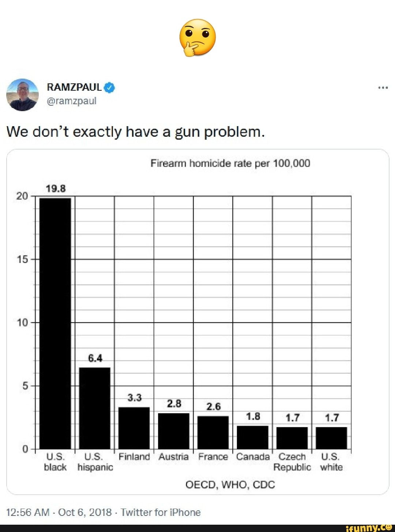Click the U.S. hispanic bar labeled 6.4
Viewport: 395px width, 532px height.
[95, 408]
